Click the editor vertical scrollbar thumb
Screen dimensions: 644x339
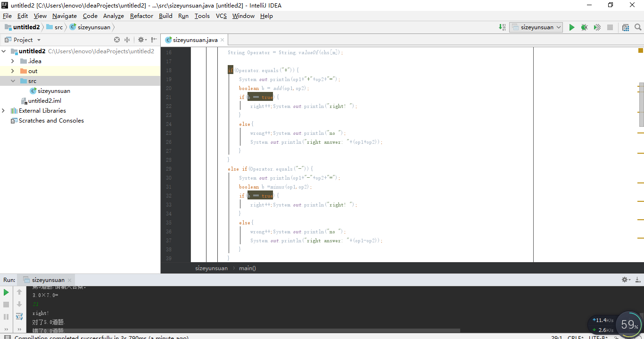point(641,105)
